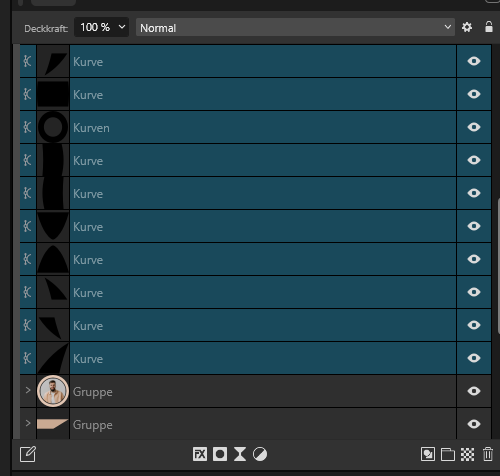500x476 pixels.
Task: Open the layer effects FX icon
Action: click(200, 454)
